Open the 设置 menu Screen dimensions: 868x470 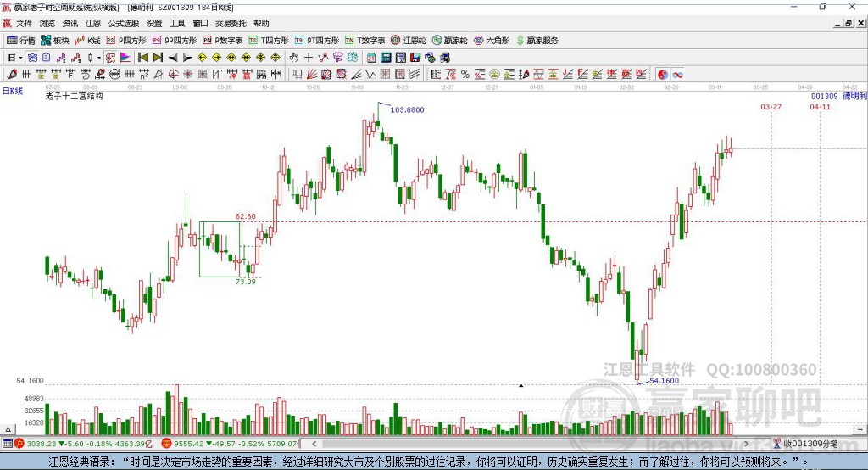point(154,23)
